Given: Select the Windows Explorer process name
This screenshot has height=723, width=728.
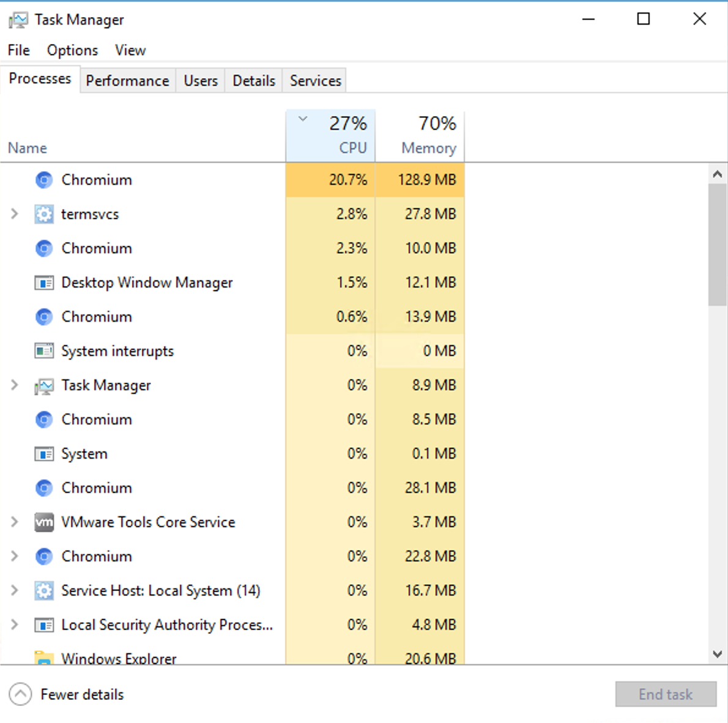Looking at the screenshot, I should [119, 658].
